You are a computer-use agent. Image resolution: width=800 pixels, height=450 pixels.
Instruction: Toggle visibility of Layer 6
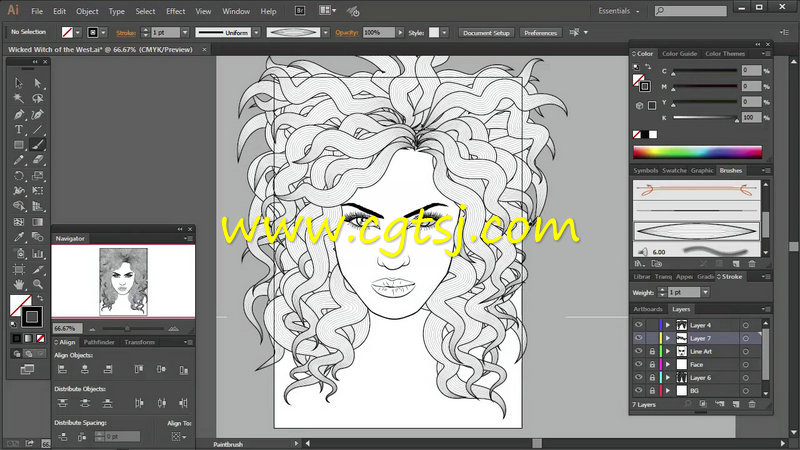(x=638, y=378)
